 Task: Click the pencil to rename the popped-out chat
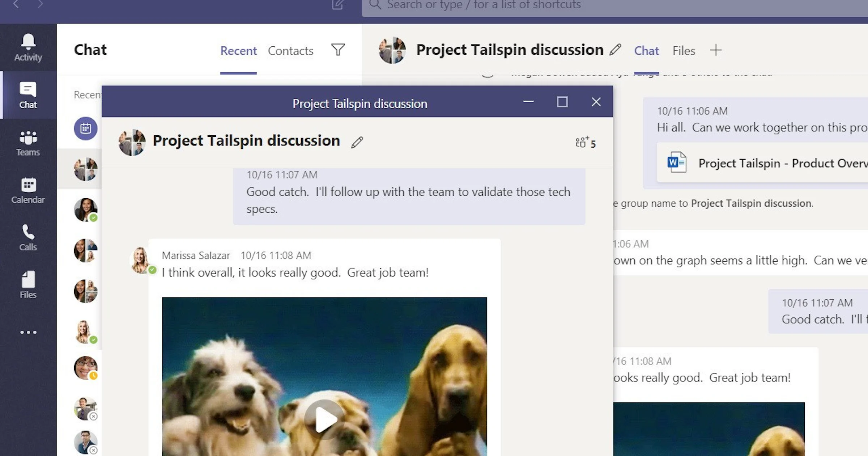pyautogui.click(x=357, y=142)
